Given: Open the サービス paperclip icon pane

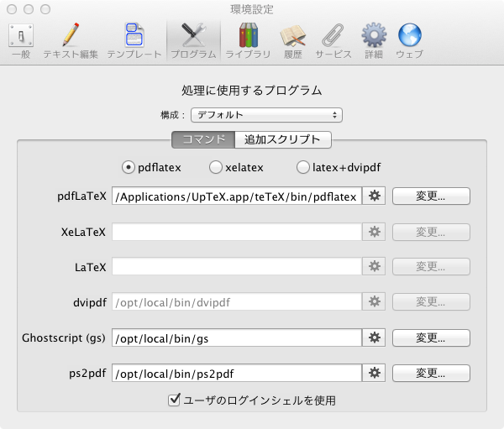Looking at the screenshot, I should pyautogui.click(x=333, y=40).
